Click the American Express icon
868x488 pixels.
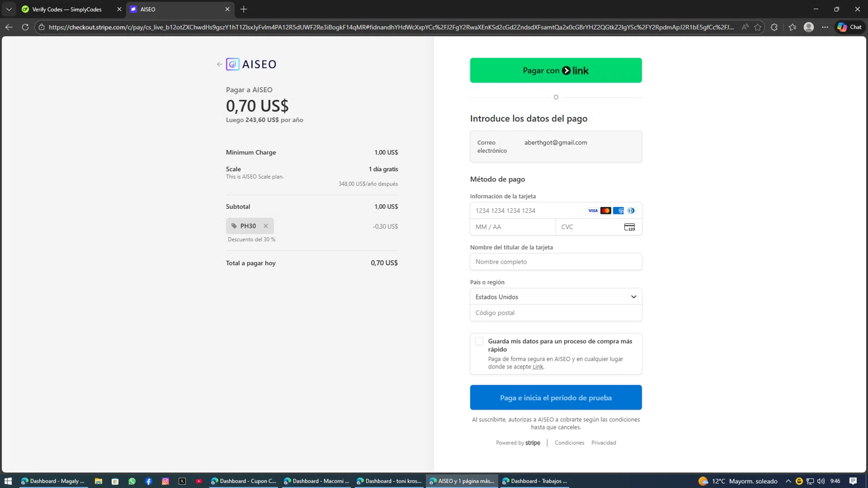pyautogui.click(x=619, y=210)
